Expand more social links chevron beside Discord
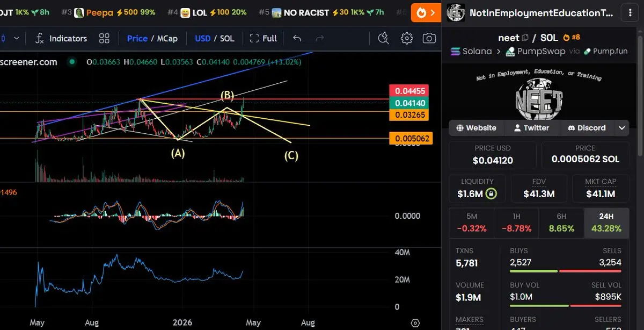The image size is (644, 330). (621, 128)
